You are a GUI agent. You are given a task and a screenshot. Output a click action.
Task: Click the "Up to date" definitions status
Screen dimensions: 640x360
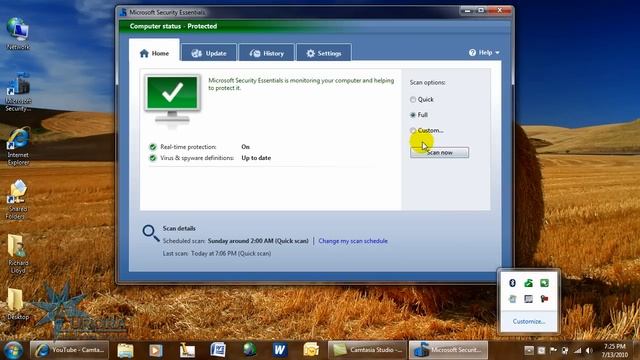(x=256, y=158)
